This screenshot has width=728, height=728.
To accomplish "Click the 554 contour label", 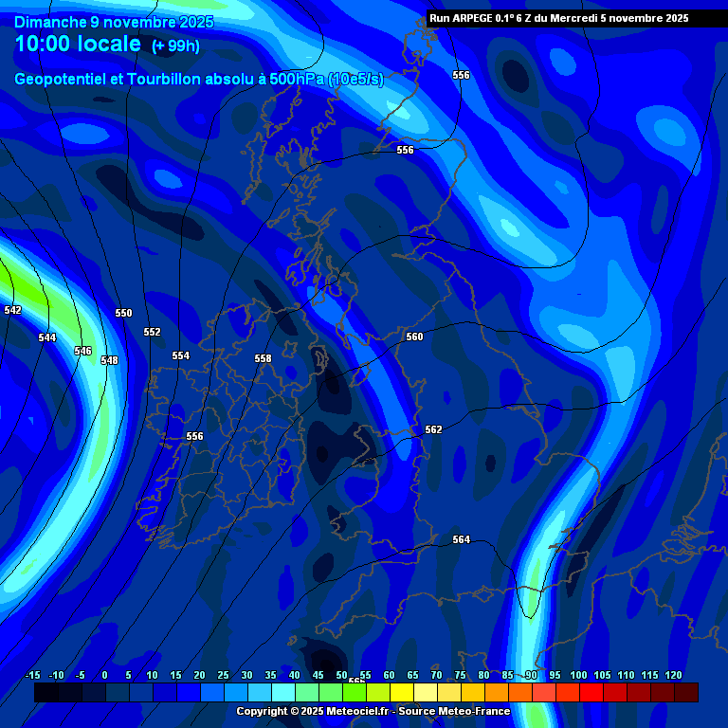I will tap(180, 355).
